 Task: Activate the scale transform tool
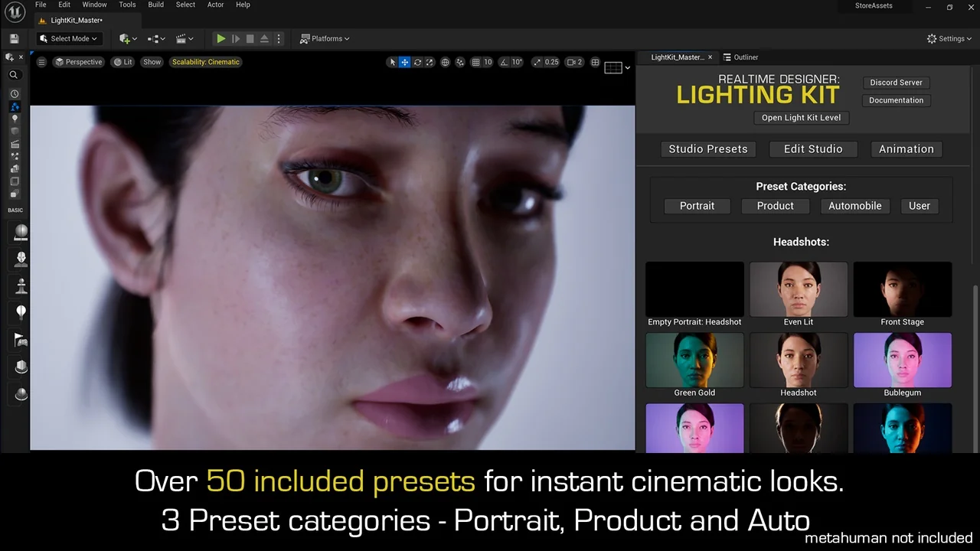pos(430,62)
